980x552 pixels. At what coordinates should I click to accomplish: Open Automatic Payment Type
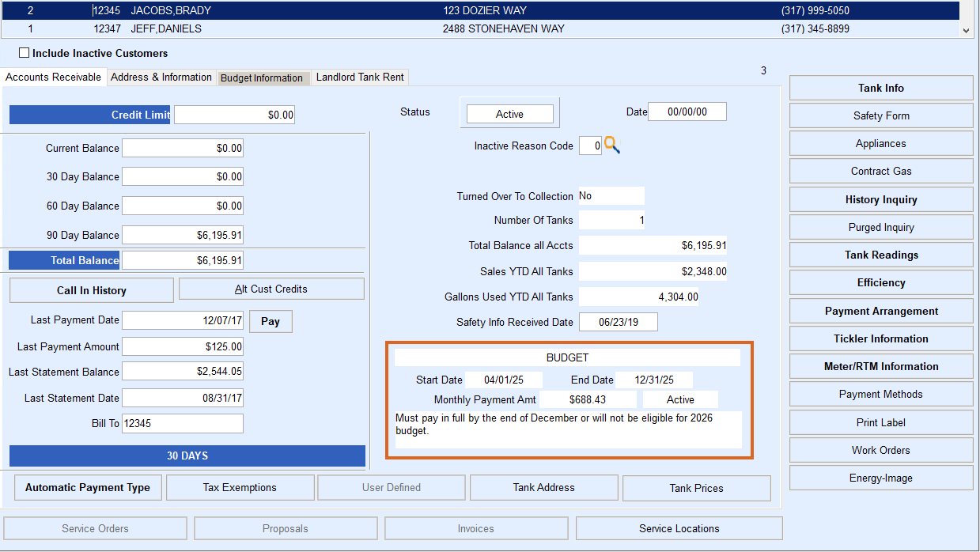coord(88,487)
